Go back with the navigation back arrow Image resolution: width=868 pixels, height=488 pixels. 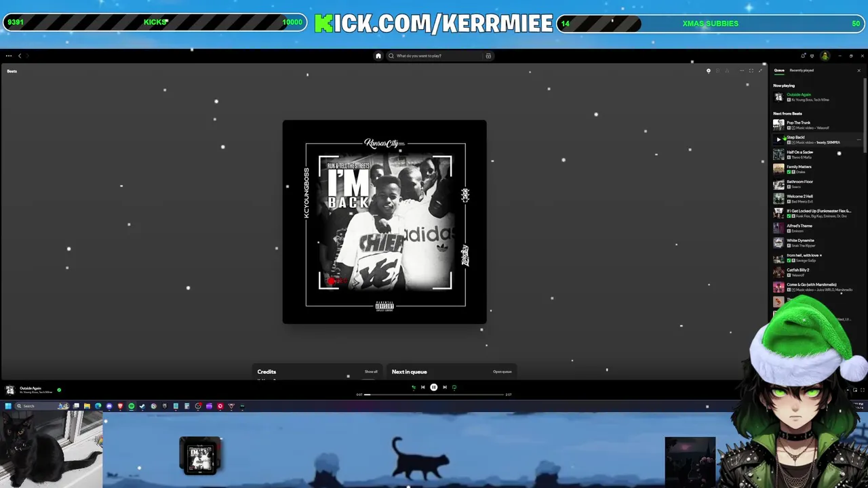coord(20,56)
